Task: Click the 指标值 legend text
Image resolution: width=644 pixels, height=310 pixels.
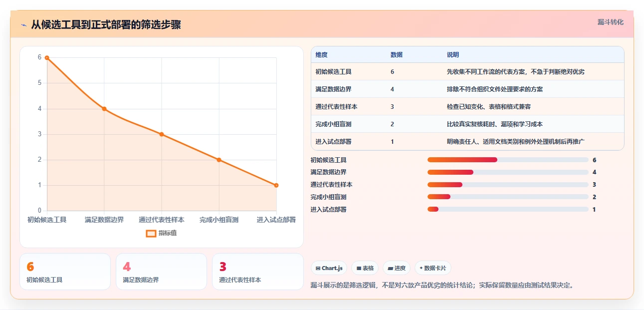Action: coord(168,233)
